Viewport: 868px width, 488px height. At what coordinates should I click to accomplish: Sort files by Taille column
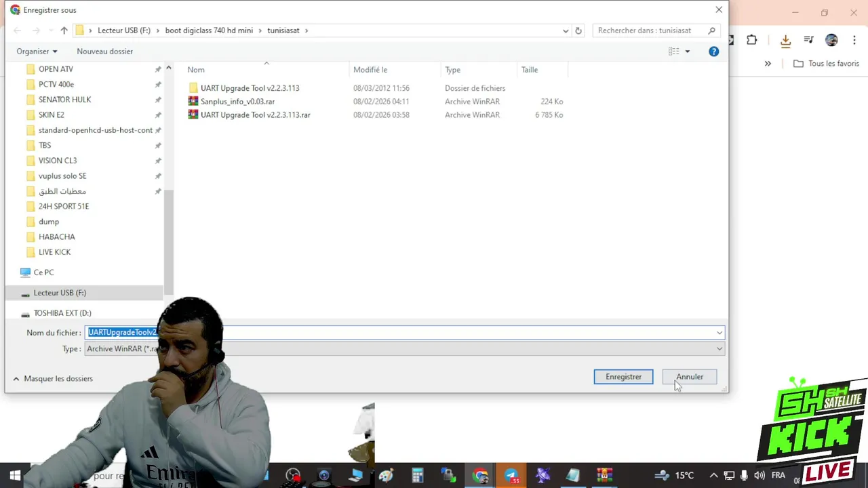(x=530, y=70)
